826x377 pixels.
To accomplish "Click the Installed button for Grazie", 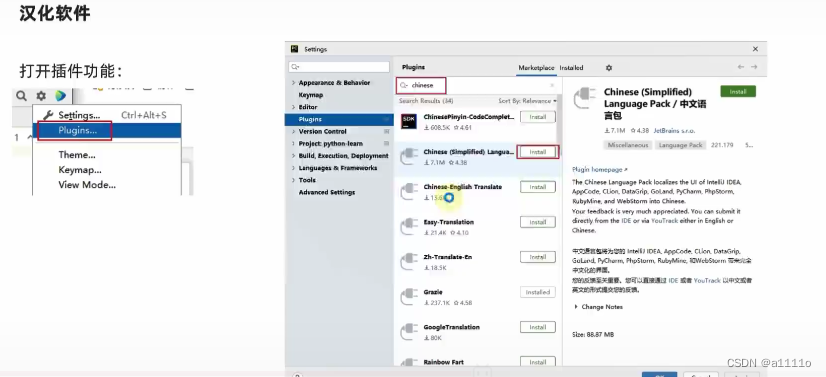I will (538, 292).
